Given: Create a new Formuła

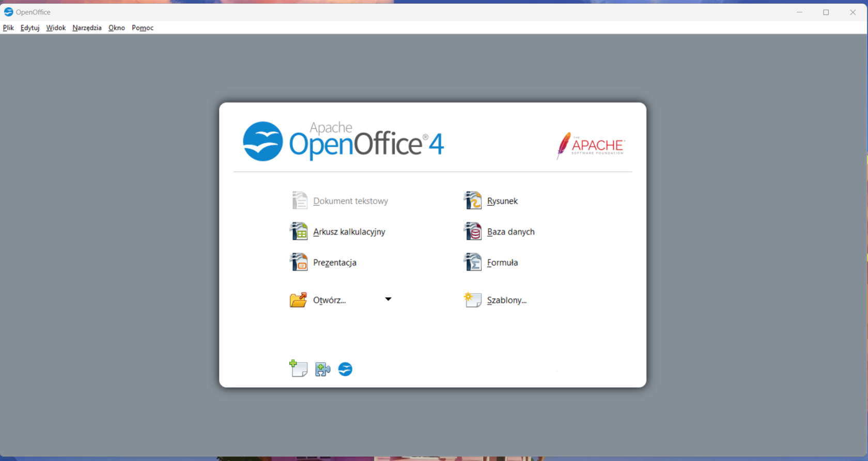Looking at the screenshot, I should click(502, 263).
